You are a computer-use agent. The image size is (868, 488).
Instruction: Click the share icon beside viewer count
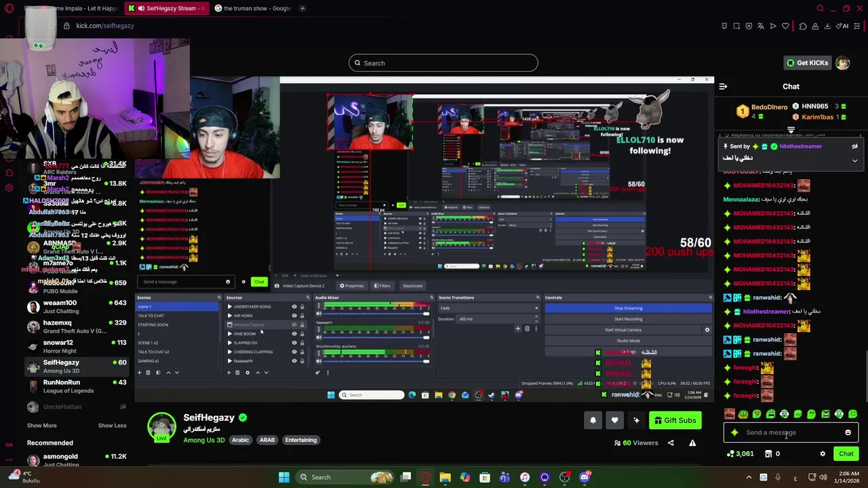pyautogui.click(x=671, y=443)
